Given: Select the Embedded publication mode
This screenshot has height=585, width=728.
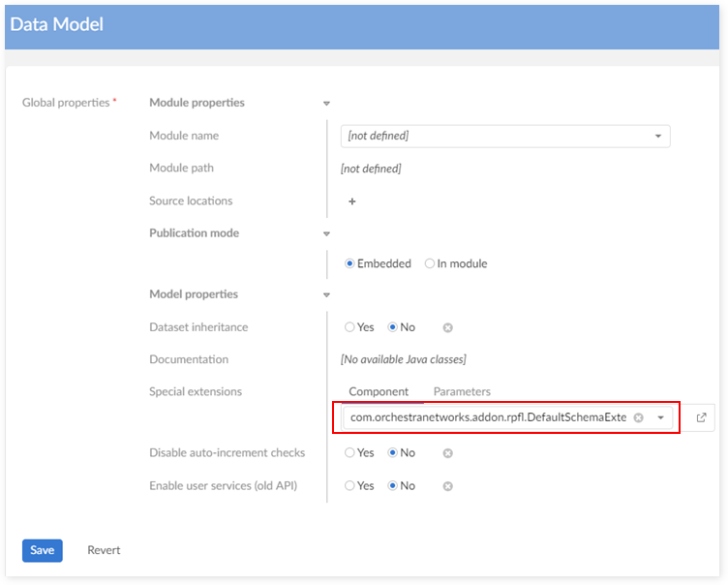Looking at the screenshot, I should pos(350,263).
